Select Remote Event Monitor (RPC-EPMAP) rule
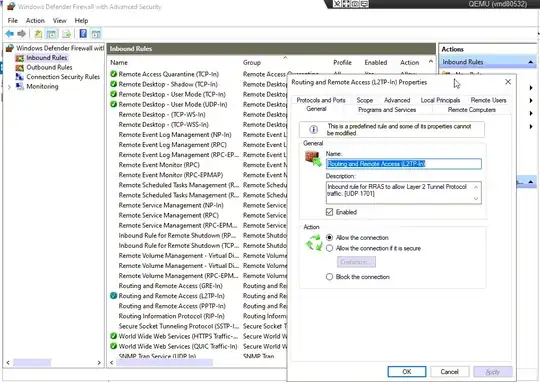The image size is (540, 382). pyautogui.click(x=171, y=175)
